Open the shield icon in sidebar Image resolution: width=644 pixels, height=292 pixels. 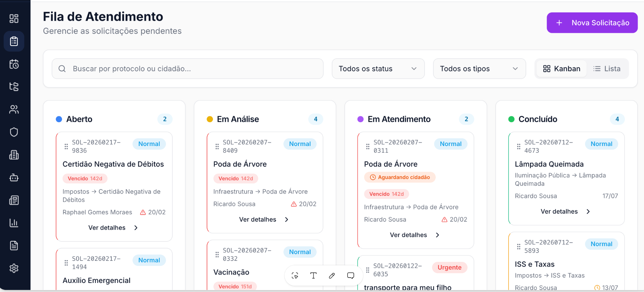[14, 132]
